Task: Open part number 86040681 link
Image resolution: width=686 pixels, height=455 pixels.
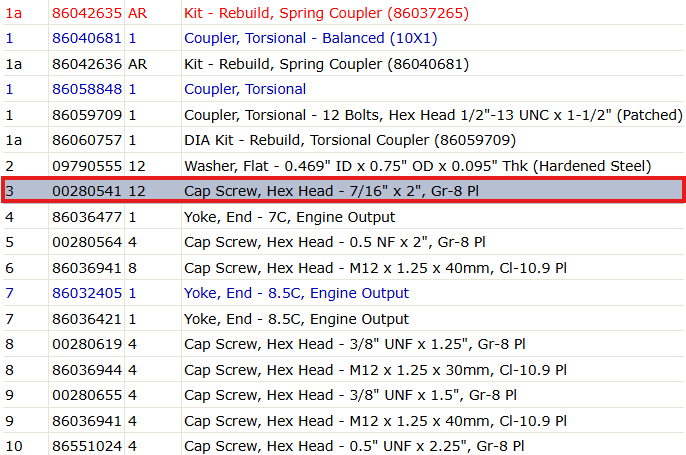Action: (x=87, y=38)
